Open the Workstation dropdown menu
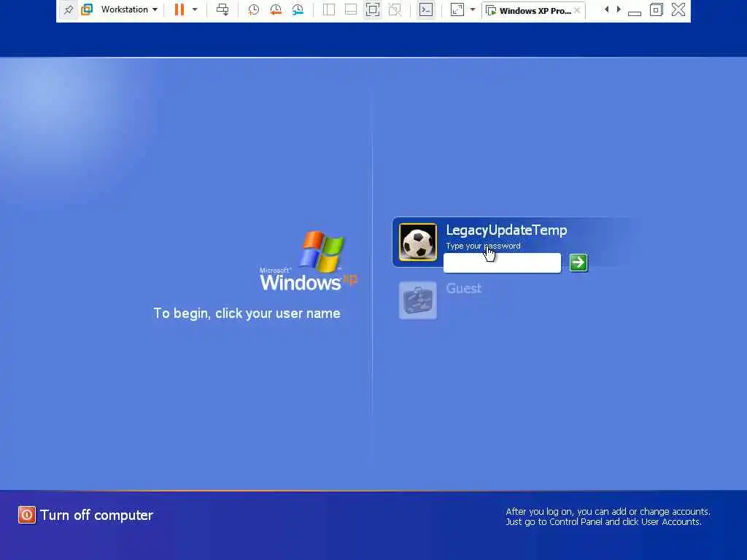Screen dimensions: 747x560 point(129,9)
